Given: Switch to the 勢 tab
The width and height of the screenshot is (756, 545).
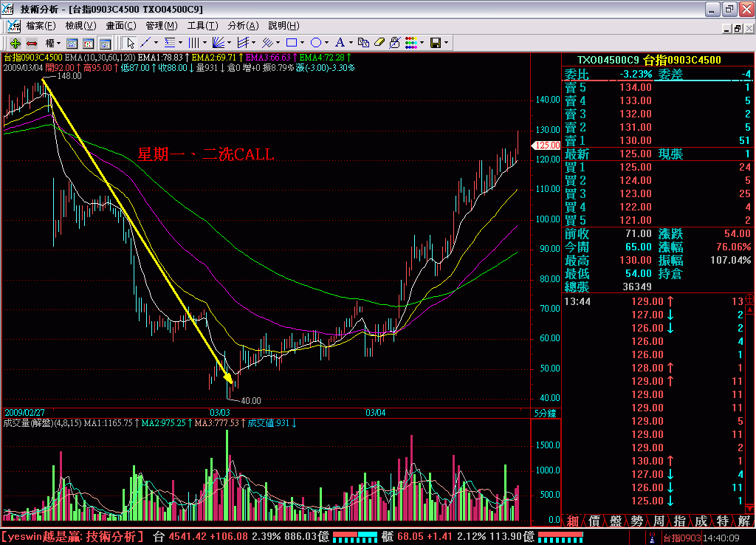Looking at the screenshot, I should 637,521.
